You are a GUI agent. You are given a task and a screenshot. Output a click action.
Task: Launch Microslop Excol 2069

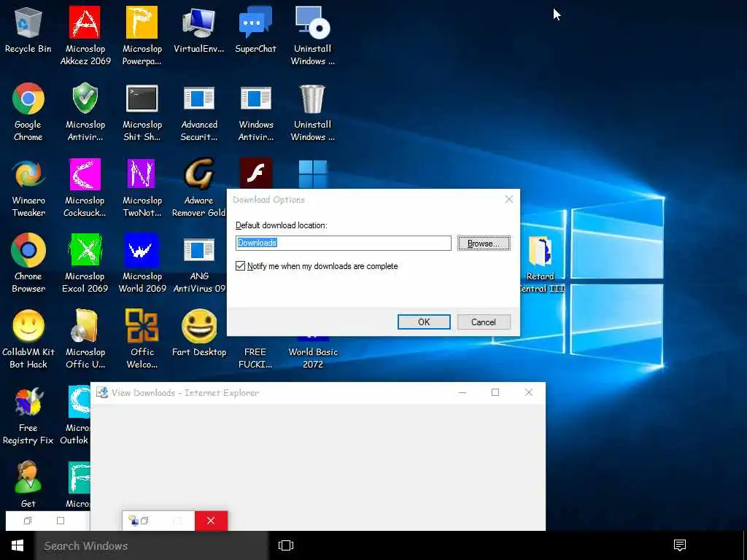(x=85, y=263)
